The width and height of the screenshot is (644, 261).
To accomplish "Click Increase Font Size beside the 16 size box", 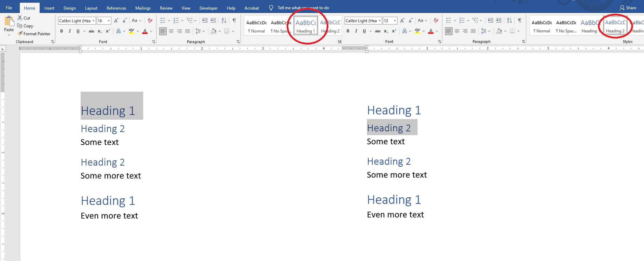I will (x=116, y=21).
